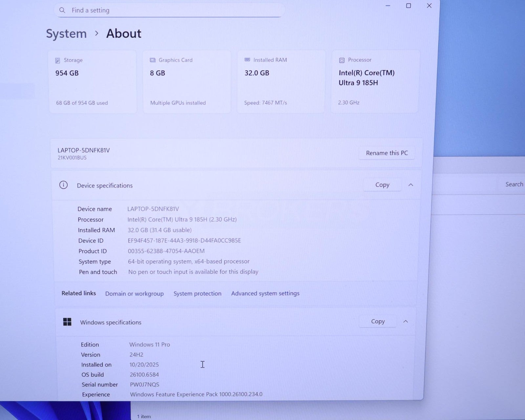The width and height of the screenshot is (525, 420).
Task: Open the Domain or workgroup link
Action: (x=134, y=294)
